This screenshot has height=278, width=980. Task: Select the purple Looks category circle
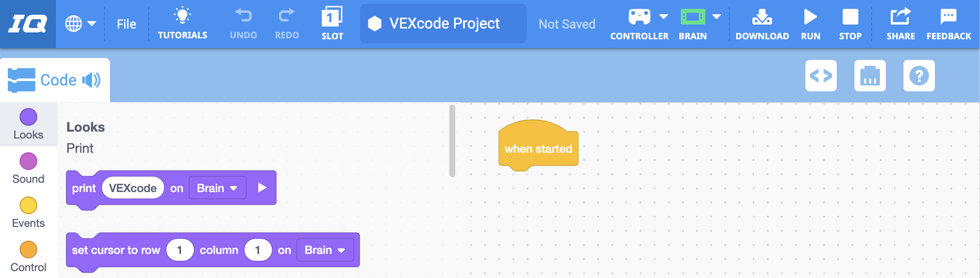click(28, 117)
